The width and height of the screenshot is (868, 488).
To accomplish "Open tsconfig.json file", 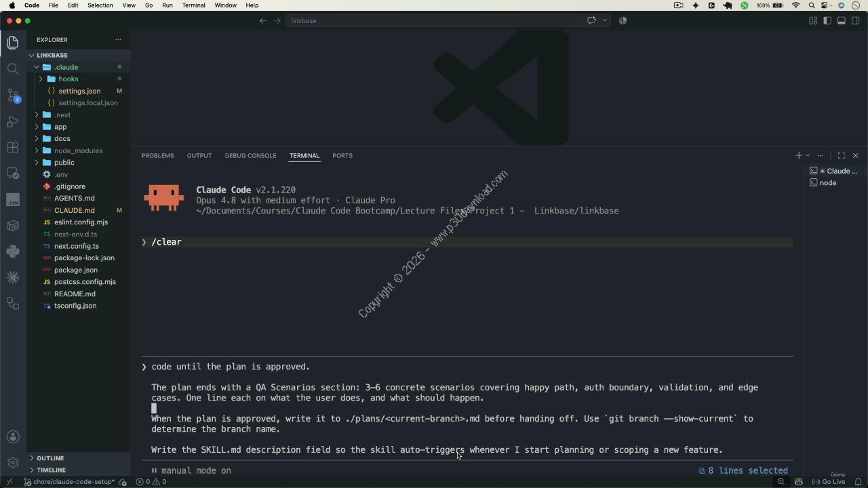I will point(79,306).
